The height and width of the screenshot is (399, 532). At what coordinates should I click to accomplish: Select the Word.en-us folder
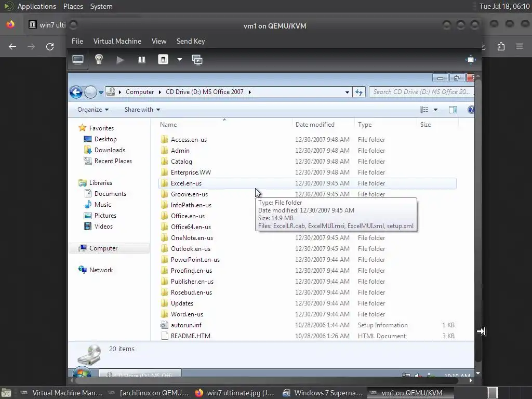(187, 314)
